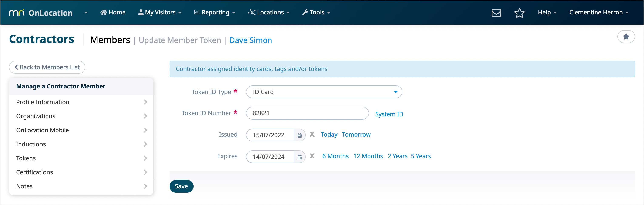Click the Expires date input field
The image size is (644, 205).
270,157
